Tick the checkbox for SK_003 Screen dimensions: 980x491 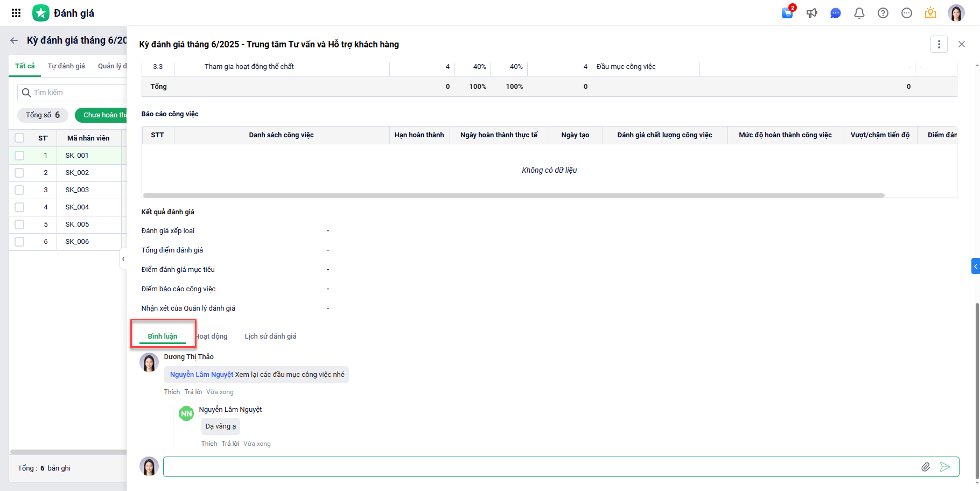click(19, 190)
